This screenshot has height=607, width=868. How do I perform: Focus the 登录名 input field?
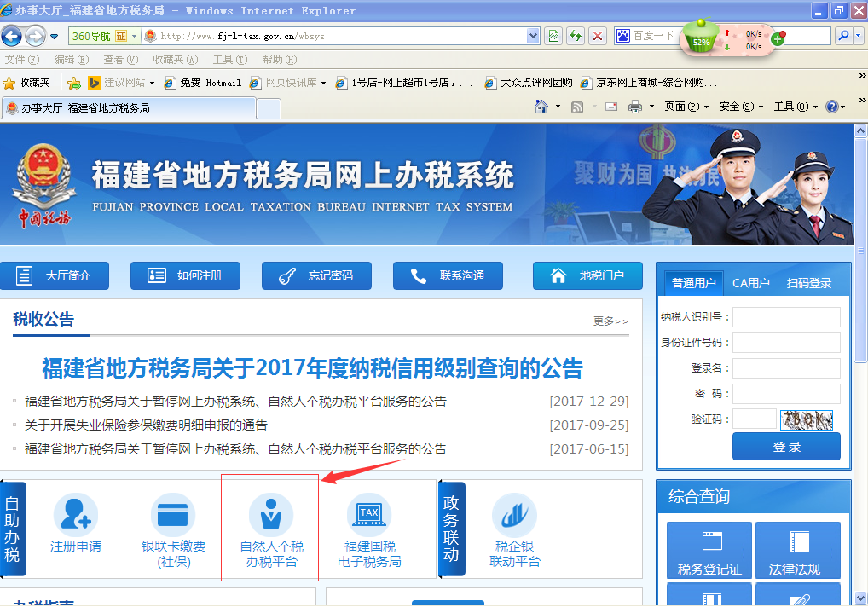pos(786,368)
